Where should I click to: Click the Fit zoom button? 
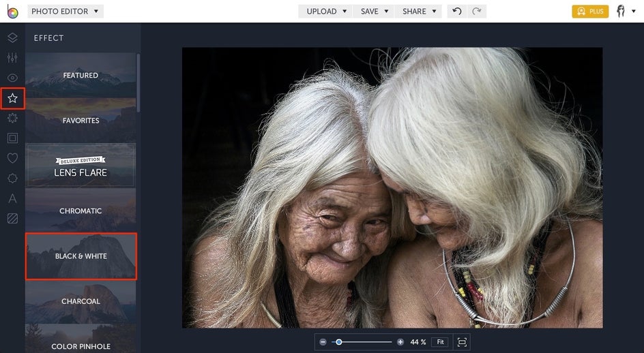coord(440,342)
